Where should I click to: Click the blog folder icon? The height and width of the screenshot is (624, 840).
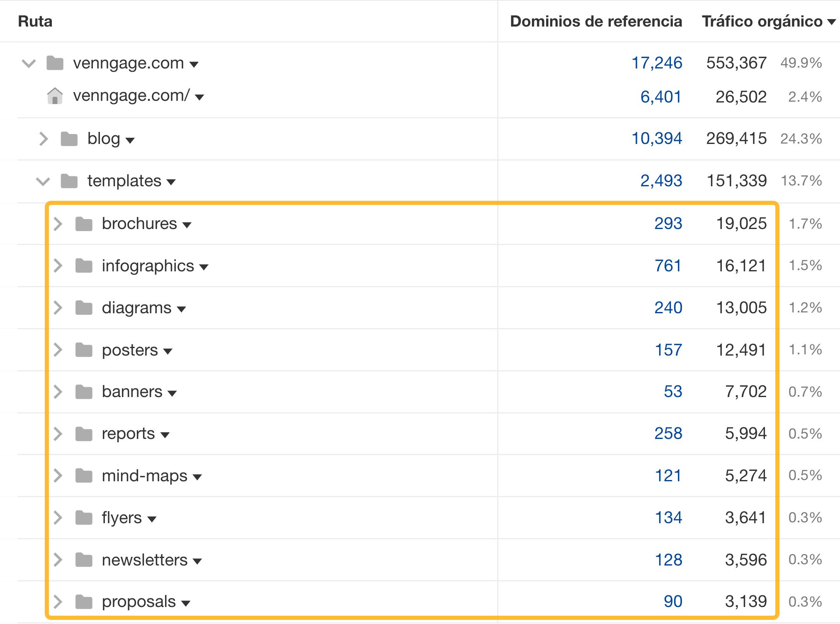69,139
